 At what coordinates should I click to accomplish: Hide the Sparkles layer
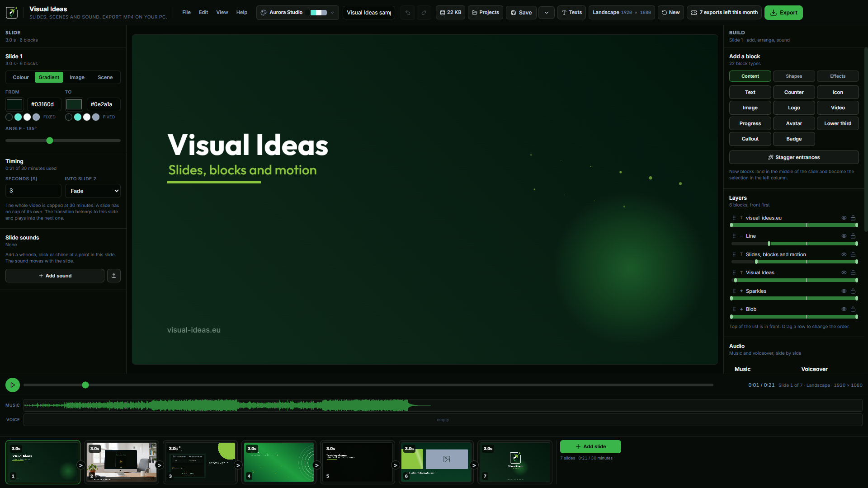click(x=844, y=291)
